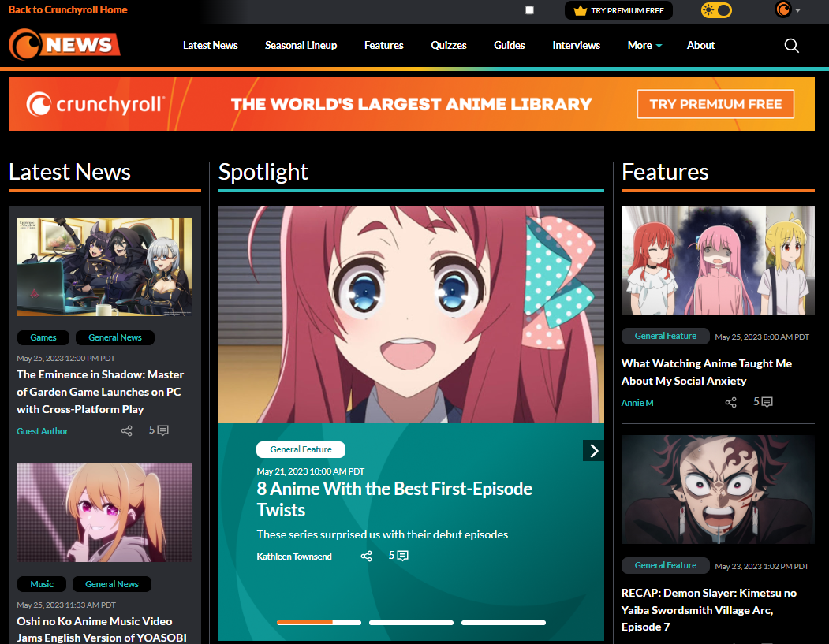Click Demon Slayer Tanjiro thumbnail

pyautogui.click(x=718, y=490)
